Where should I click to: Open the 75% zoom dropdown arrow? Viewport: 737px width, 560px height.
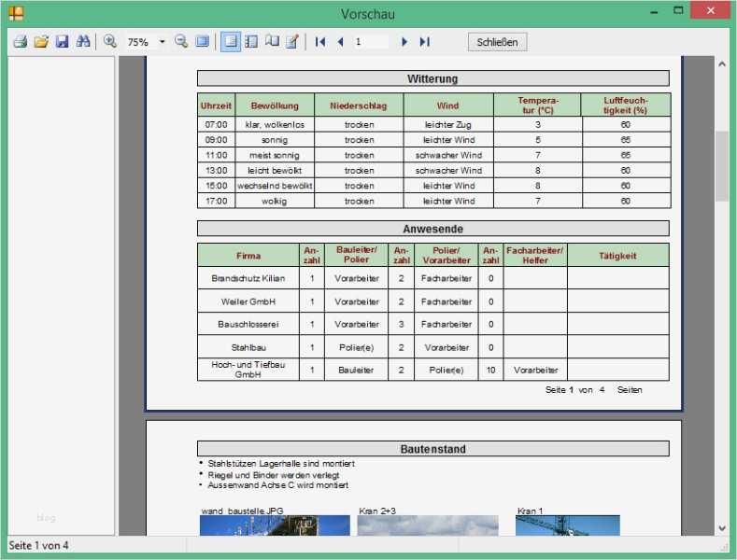pos(163,42)
